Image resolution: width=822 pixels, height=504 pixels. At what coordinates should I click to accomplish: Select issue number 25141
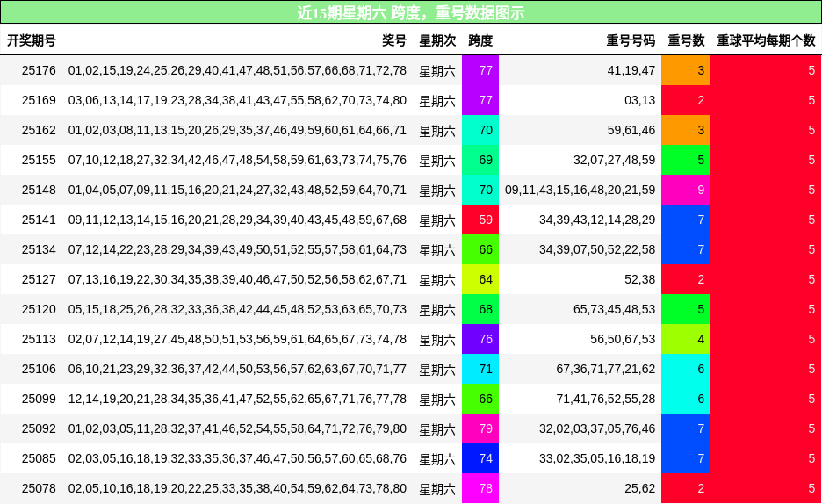tap(39, 220)
